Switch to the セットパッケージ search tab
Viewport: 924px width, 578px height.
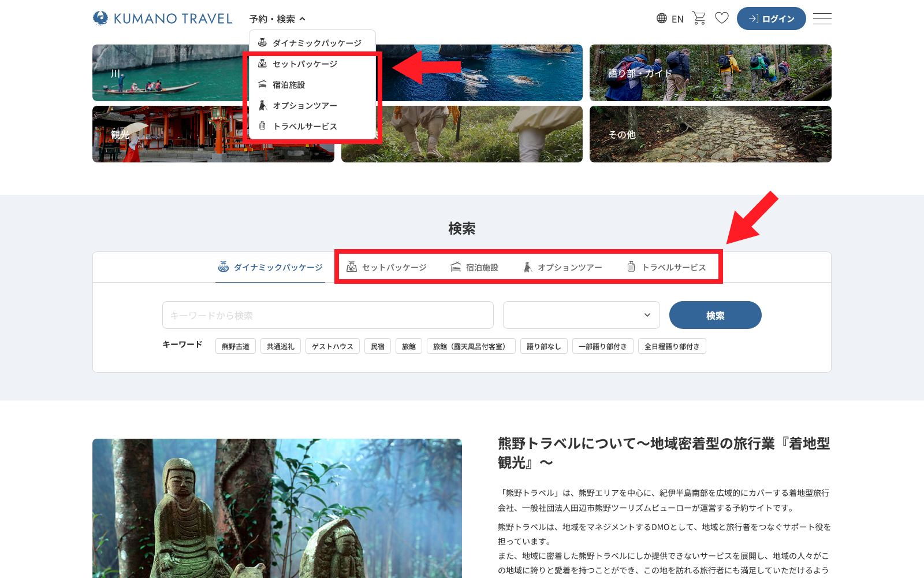386,268
